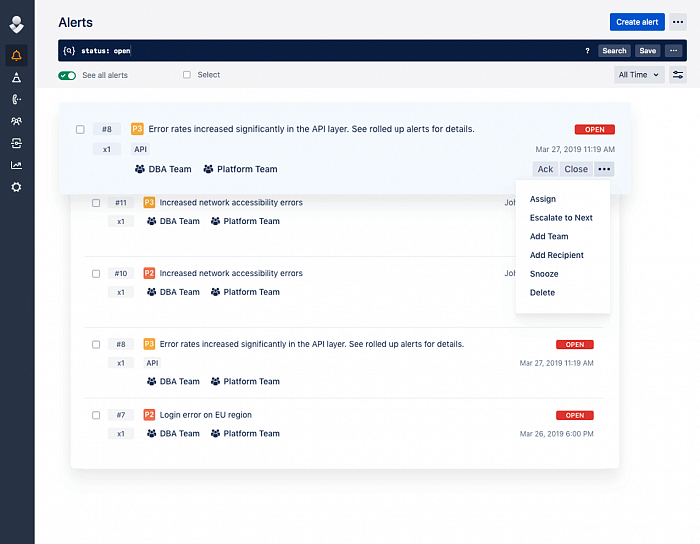Open the ellipsis menu next to Save

[x=675, y=51]
